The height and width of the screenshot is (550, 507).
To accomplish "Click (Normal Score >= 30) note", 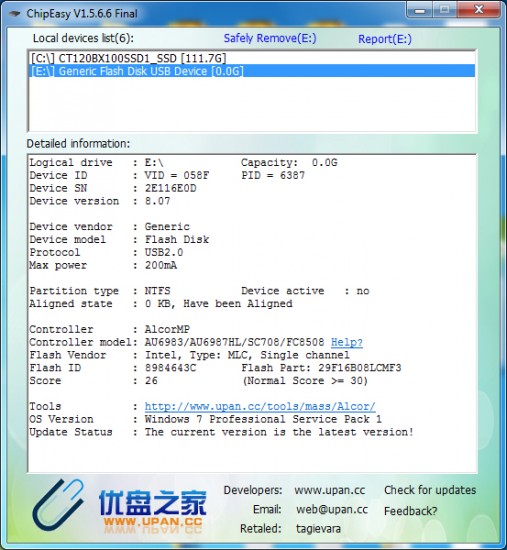I will point(305,381).
